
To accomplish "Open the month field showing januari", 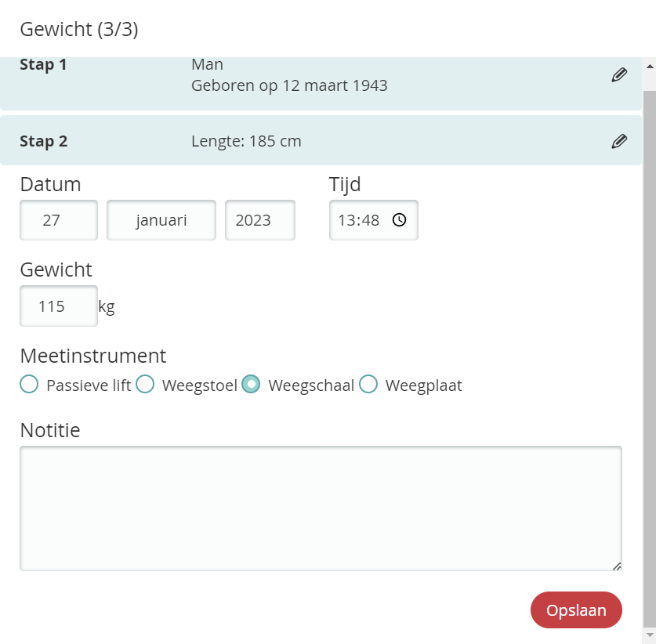I will pyautogui.click(x=161, y=220).
